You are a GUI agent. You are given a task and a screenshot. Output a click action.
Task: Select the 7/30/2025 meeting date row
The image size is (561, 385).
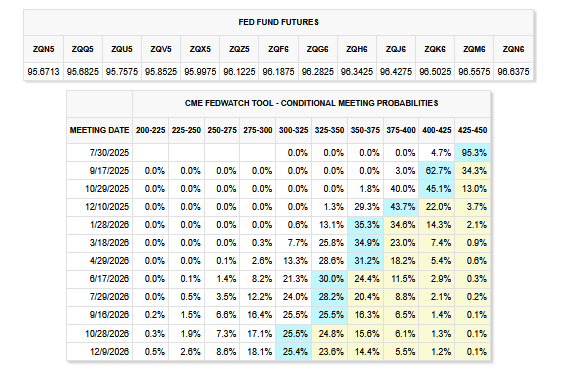278,153
